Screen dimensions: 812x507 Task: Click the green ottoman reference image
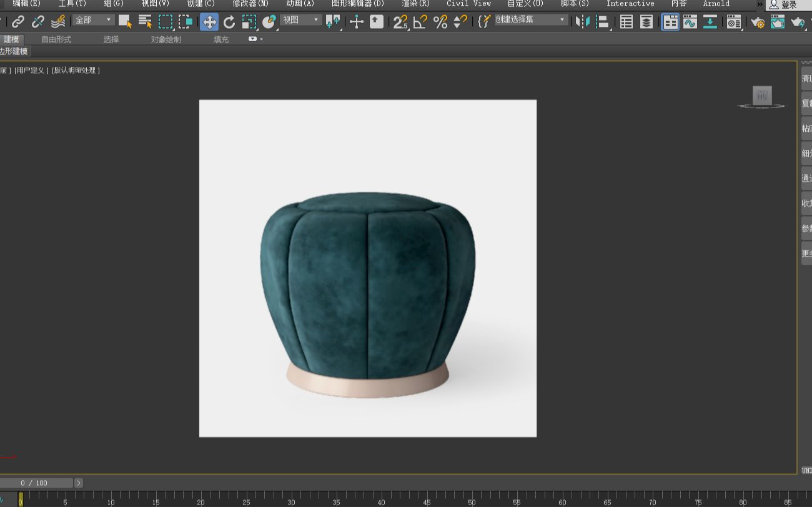pos(368,268)
